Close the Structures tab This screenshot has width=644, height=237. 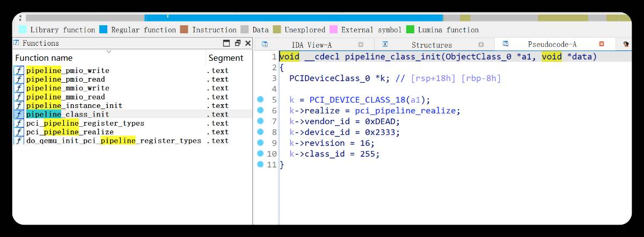(481, 45)
